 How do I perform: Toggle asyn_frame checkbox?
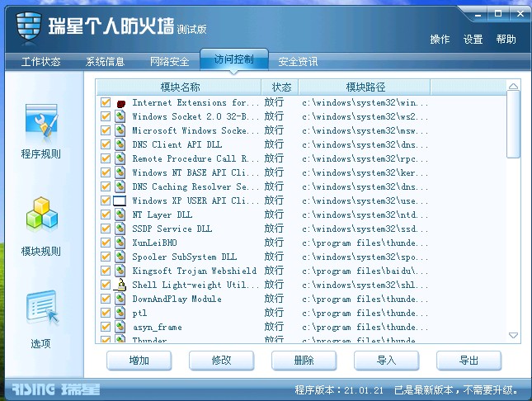pyautogui.click(x=106, y=327)
